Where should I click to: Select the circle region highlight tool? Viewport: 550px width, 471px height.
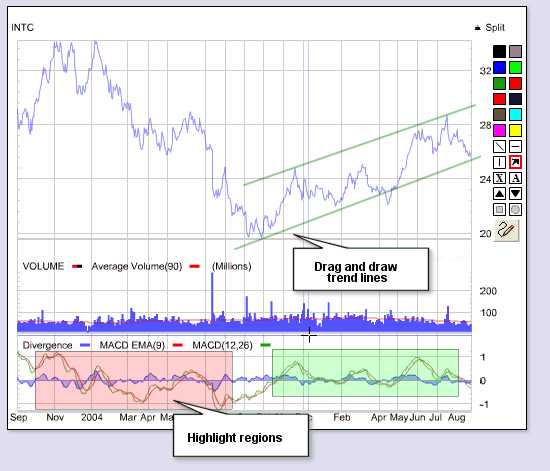coord(515,209)
